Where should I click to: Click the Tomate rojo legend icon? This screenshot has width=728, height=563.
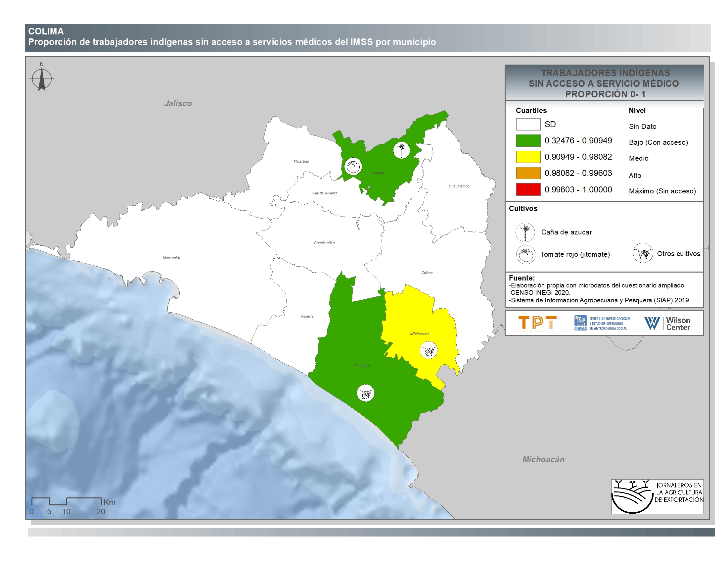(526, 254)
